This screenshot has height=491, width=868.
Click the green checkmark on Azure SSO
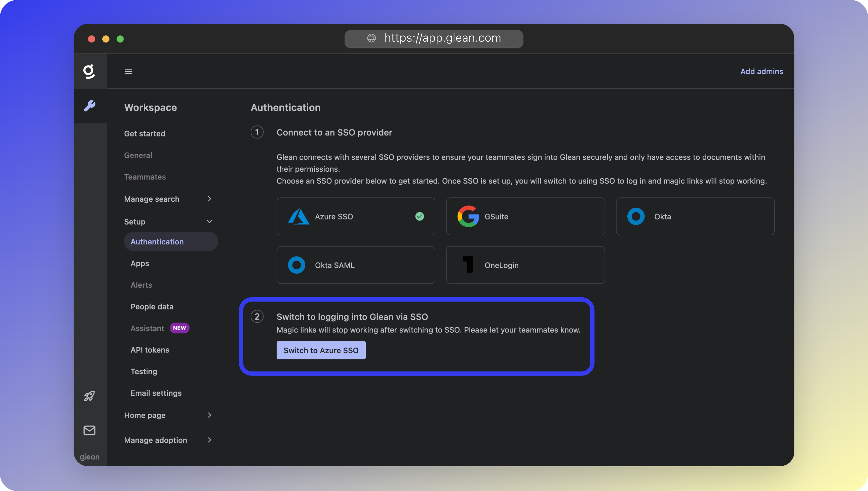420,216
